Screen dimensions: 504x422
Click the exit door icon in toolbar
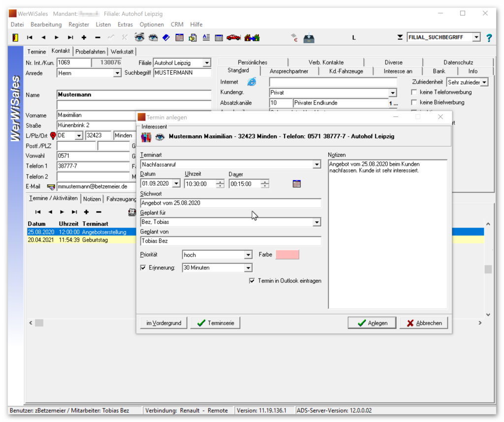[15, 37]
